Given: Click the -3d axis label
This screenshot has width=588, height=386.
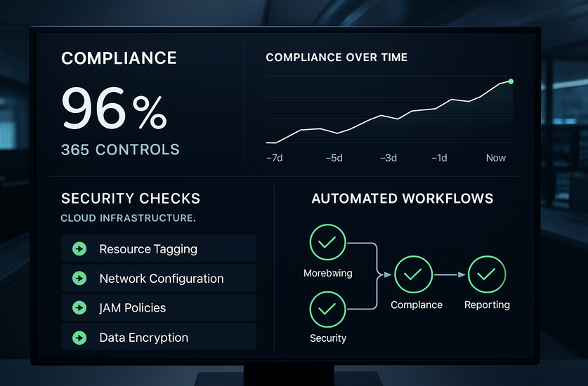Looking at the screenshot, I should [x=388, y=158].
